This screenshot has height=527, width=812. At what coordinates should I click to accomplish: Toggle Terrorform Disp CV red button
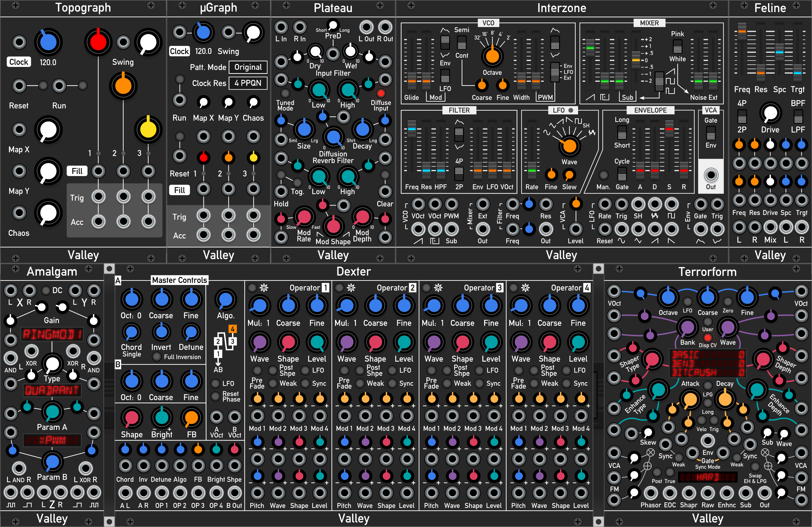708,337
